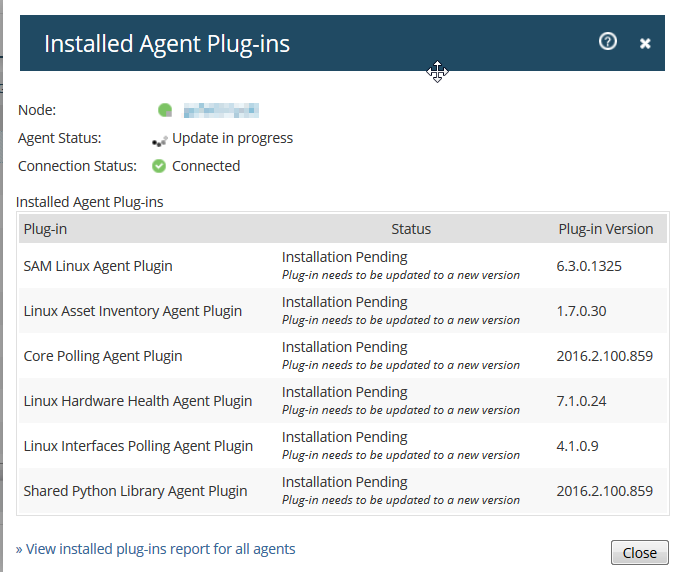
Task: Click the Plug-in Version column header
Action: (x=605, y=229)
